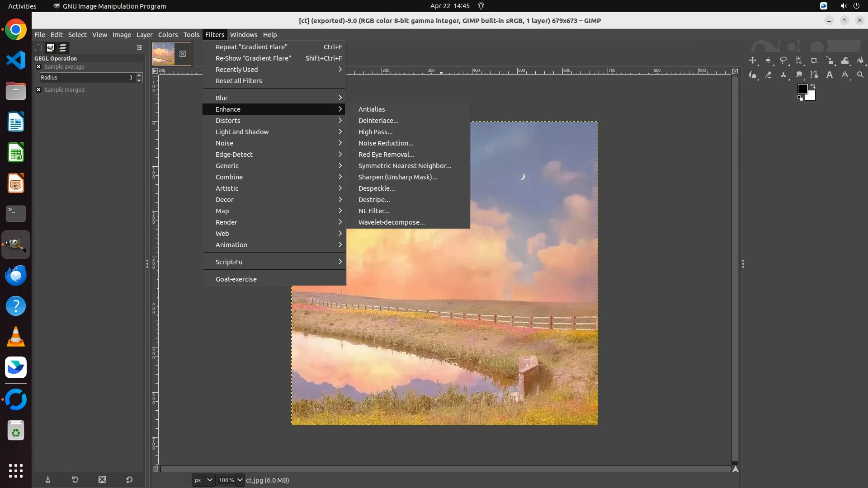This screenshot has height=488, width=868.
Task: Choose Sharpen (Unsharp Mask) from Enhance
Action: 397,177
